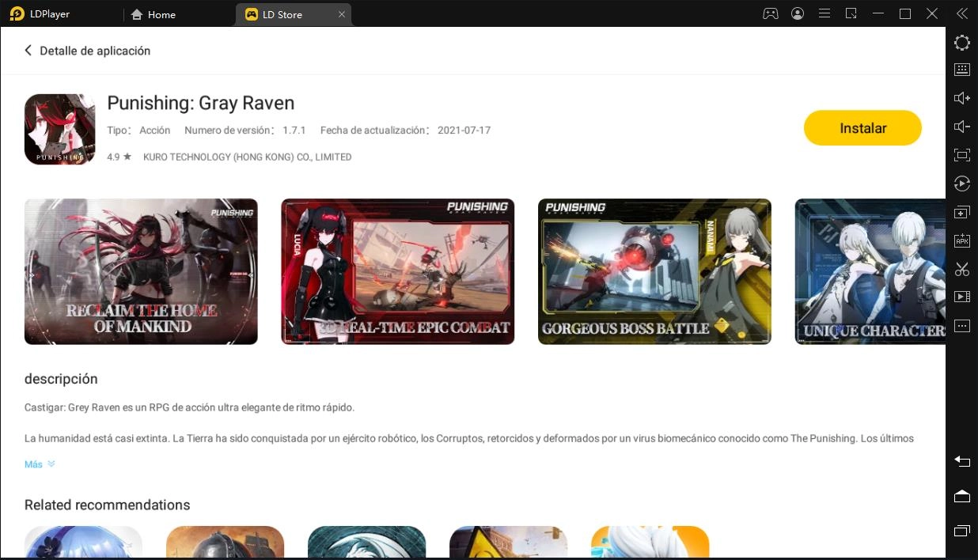
Task: Take a screenshot with scissors icon
Action: click(x=961, y=269)
